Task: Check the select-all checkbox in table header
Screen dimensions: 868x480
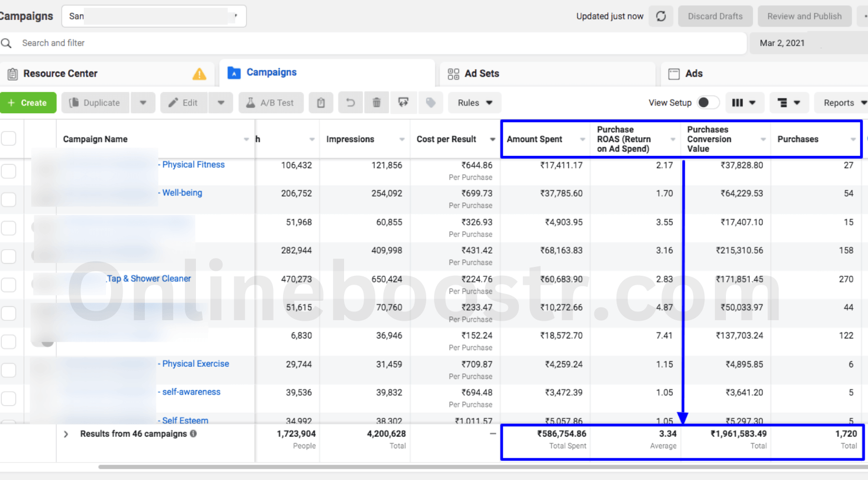Action: [x=9, y=139]
